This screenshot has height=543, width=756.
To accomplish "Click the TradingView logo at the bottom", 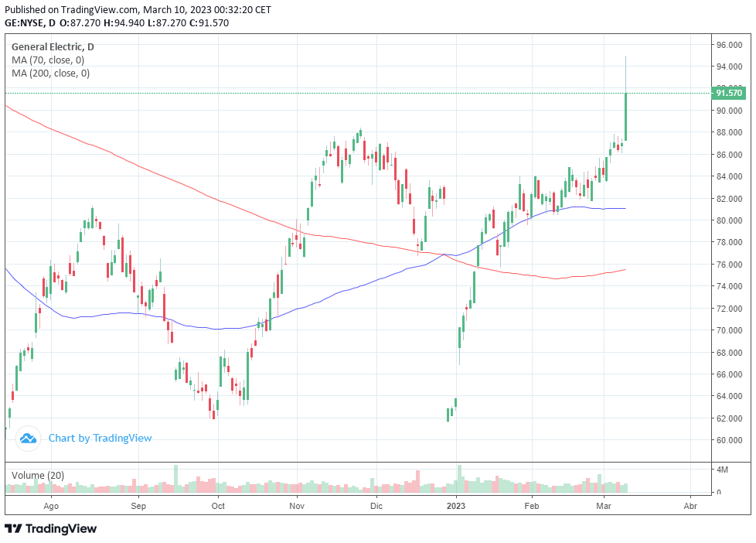I will [51, 529].
